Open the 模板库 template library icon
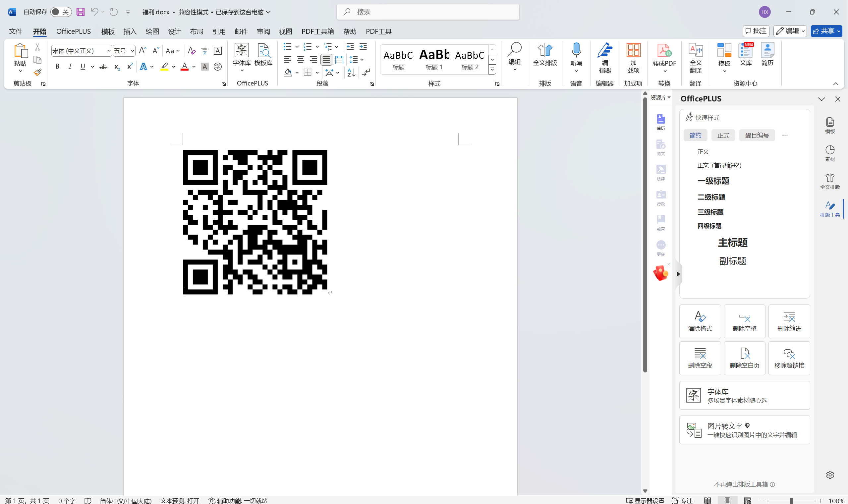Viewport: 848px width, 504px height. [x=263, y=54]
